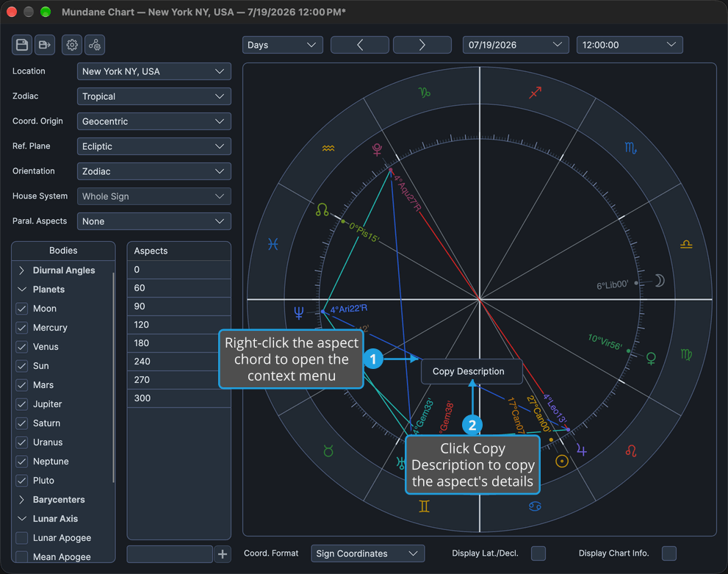
Task: Enable the Lunar Apogee checkbox
Action: [22, 538]
